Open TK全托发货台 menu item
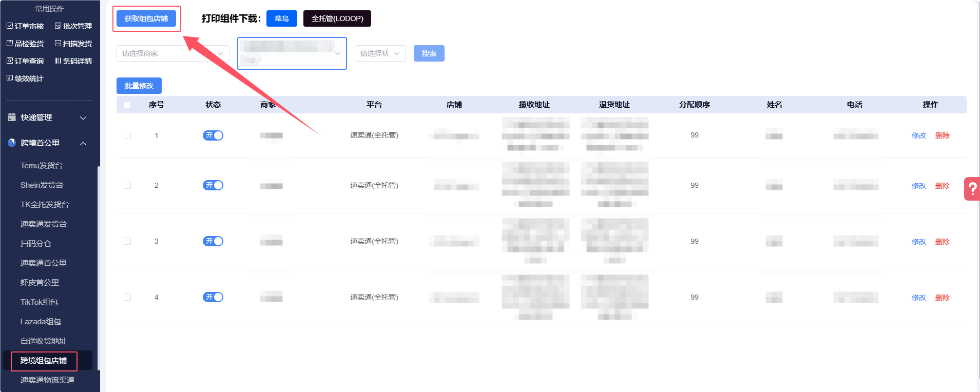 45,205
